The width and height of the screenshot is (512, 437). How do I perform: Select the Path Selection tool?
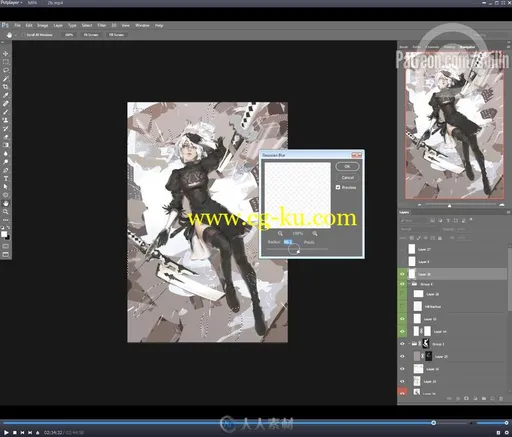click(x=6, y=187)
